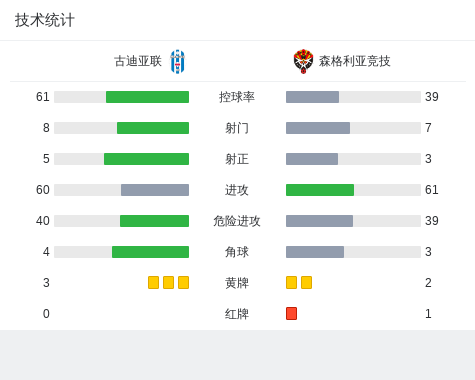Click the 古迪亚联 team crest icon
The width and height of the screenshot is (475, 380).
pos(178,61)
